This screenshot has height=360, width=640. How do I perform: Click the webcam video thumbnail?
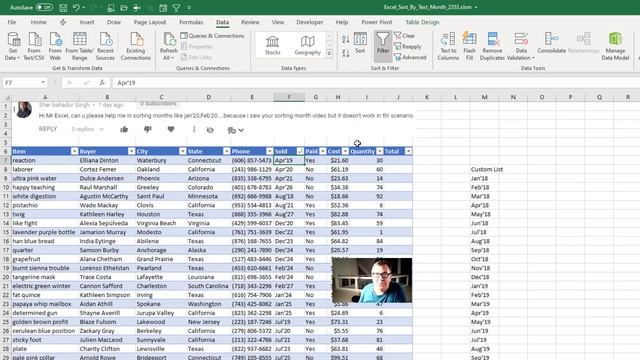tap(372, 280)
